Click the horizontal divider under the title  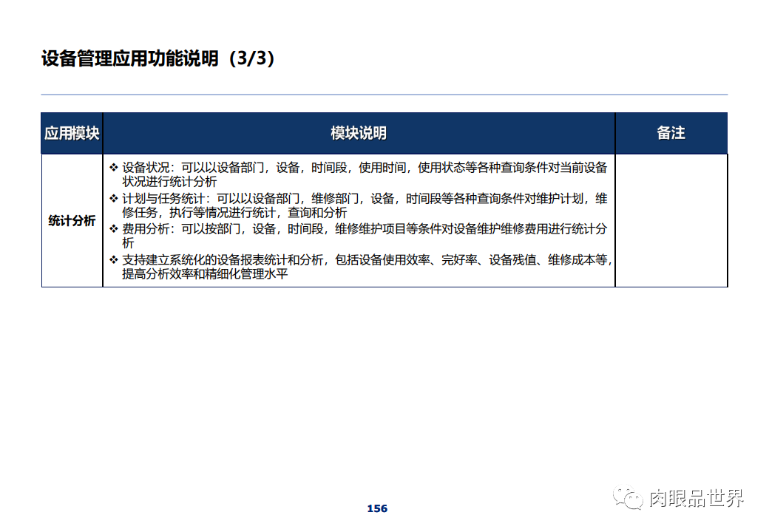pos(384,93)
